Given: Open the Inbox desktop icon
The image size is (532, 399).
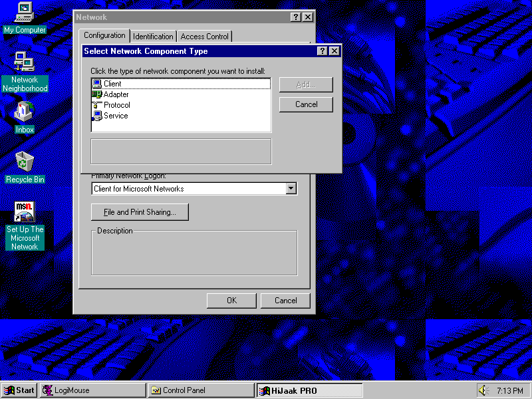Looking at the screenshot, I should (x=25, y=112).
